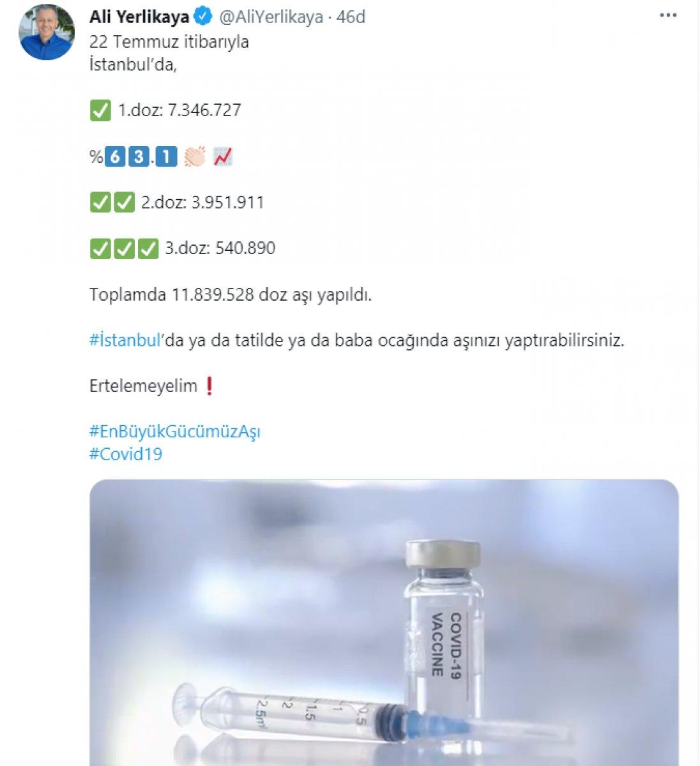
Task: Click the red exclamation mark after Ertelemeyelim
Action: click(209, 386)
